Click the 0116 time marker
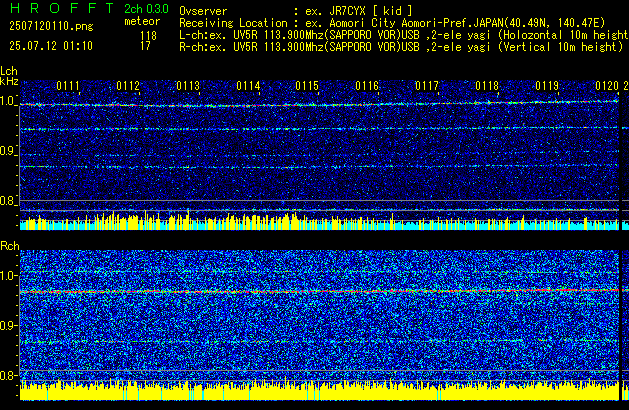The image size is (629, 410). [x=367, y=86]
